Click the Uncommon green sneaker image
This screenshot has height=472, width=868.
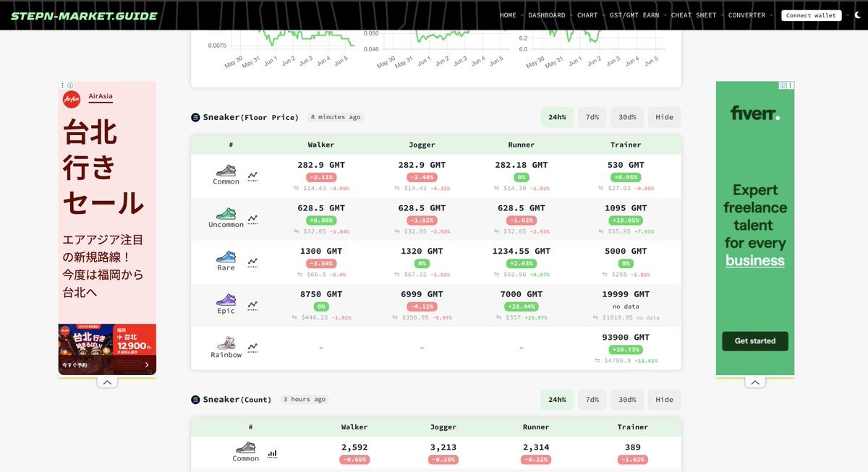(226, 214)
